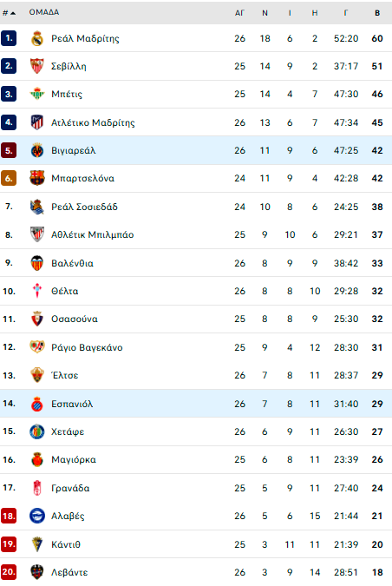Click the Alavés blue round crest

coord(37,516)
